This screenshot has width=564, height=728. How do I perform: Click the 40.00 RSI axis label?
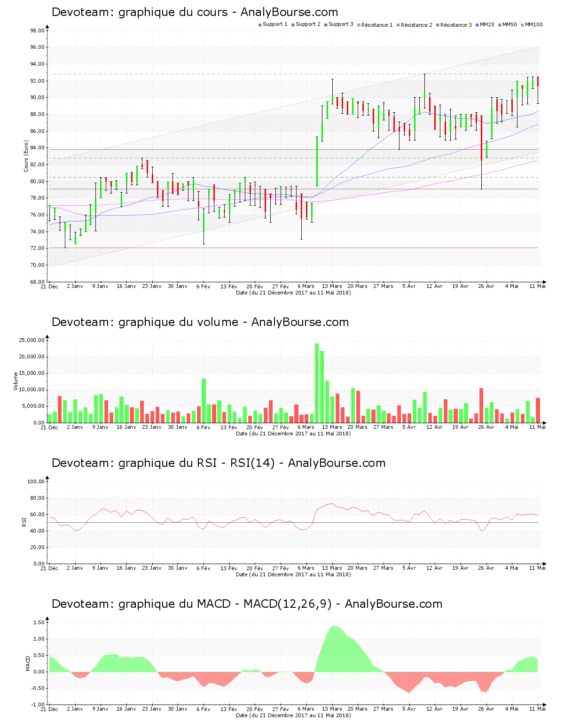(x=38, y=531)
